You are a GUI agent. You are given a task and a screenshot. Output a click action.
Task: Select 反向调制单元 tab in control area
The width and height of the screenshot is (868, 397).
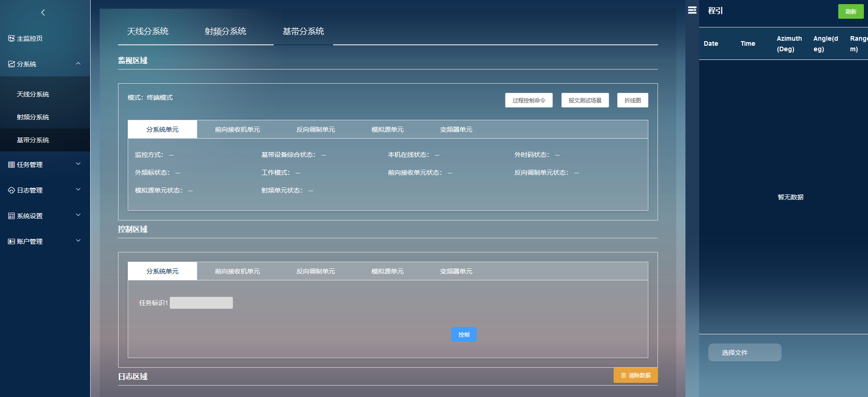pos(316,271)
